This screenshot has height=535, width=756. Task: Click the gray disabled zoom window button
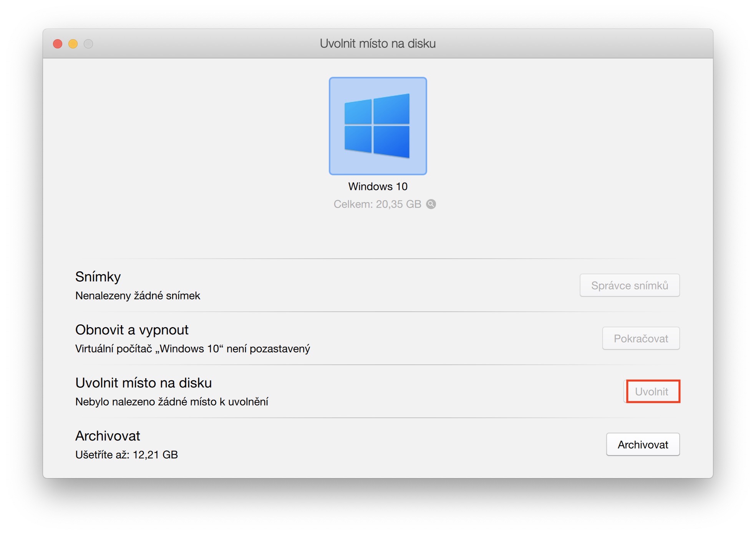[x=88, y=44]
